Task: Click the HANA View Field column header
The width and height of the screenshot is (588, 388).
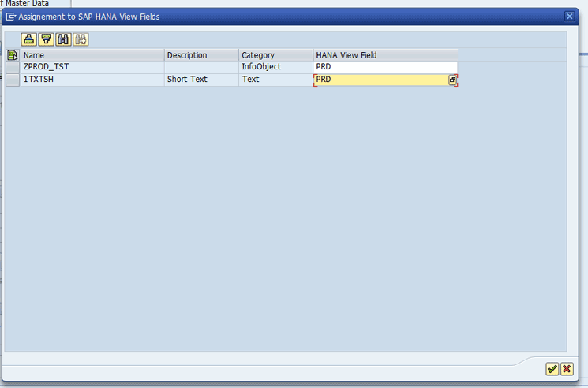Action: pyautogui.click(x=385, y=55)
